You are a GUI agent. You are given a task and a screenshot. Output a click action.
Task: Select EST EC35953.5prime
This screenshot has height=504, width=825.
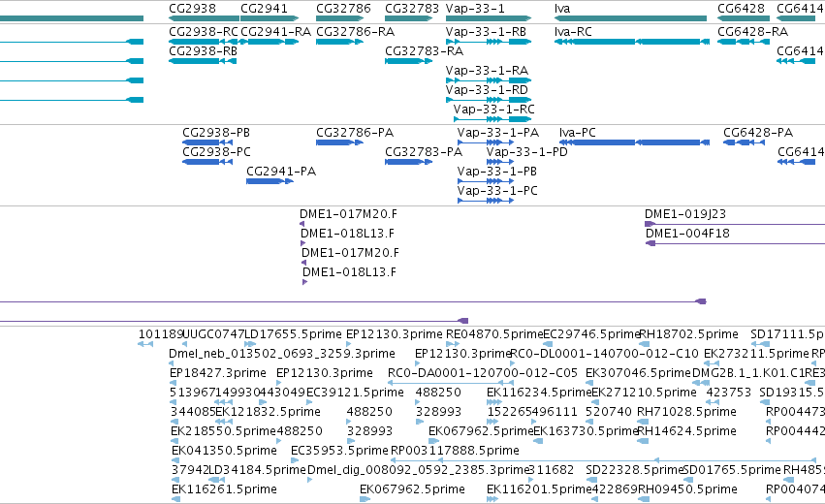point(339,452)
